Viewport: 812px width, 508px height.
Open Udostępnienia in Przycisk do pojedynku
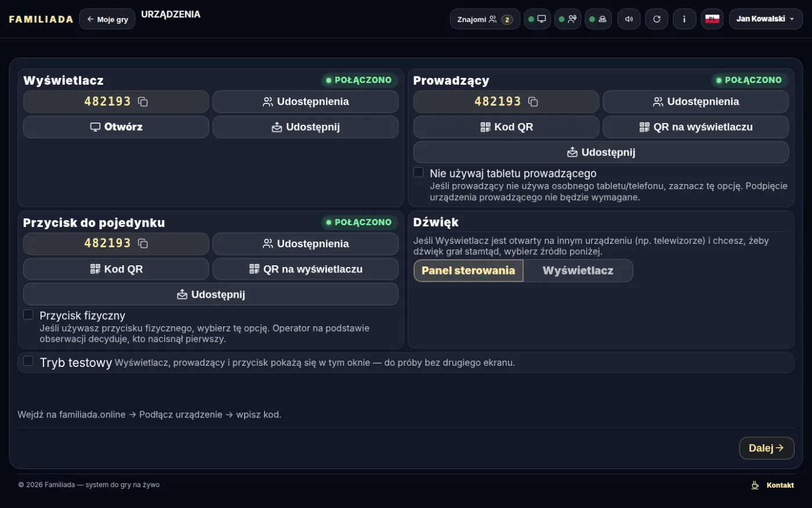(306, 244)
